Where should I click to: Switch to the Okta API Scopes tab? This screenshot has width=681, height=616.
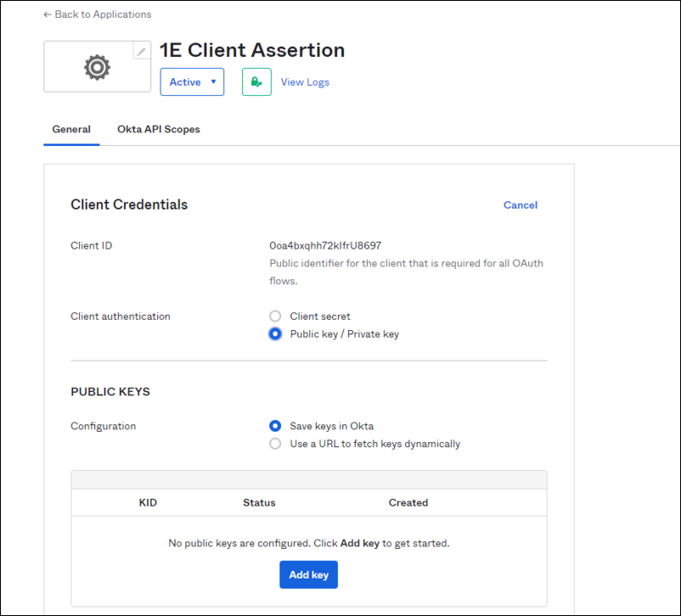[159, 130]
